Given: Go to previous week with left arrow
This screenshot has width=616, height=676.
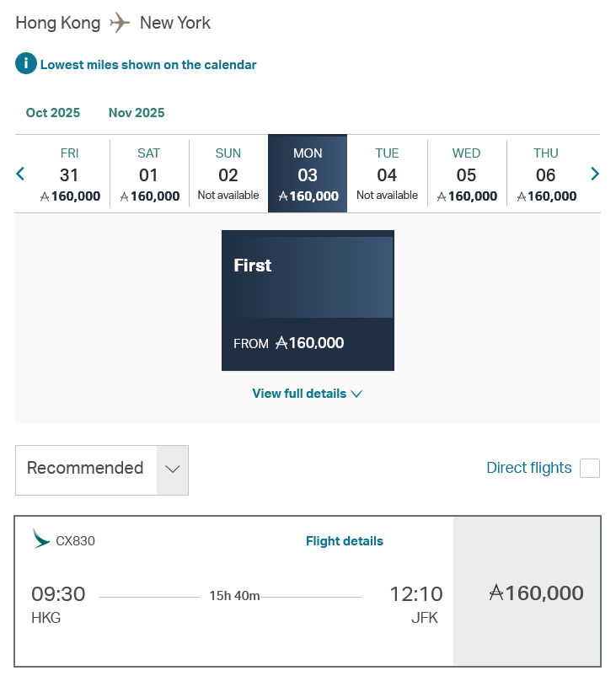Looking at the screenshot, I should (21, 174).
